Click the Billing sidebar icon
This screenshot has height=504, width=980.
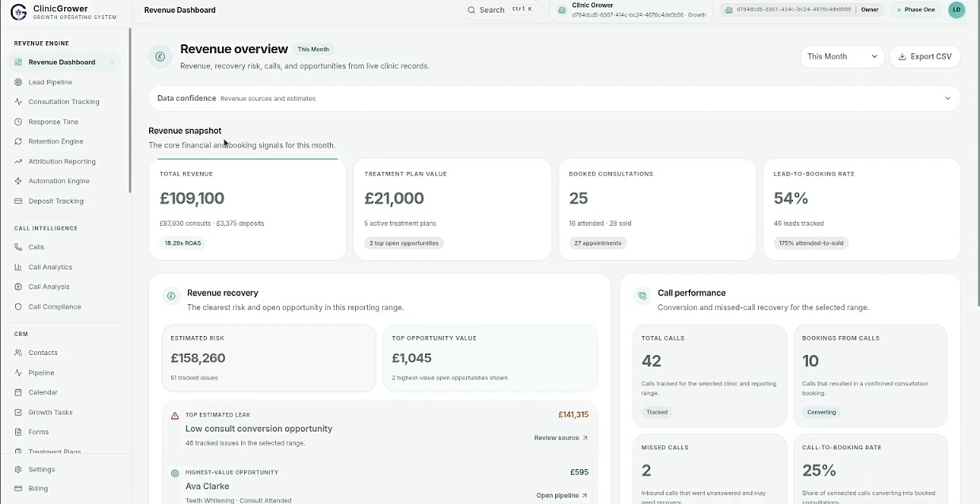coord(19,488)
